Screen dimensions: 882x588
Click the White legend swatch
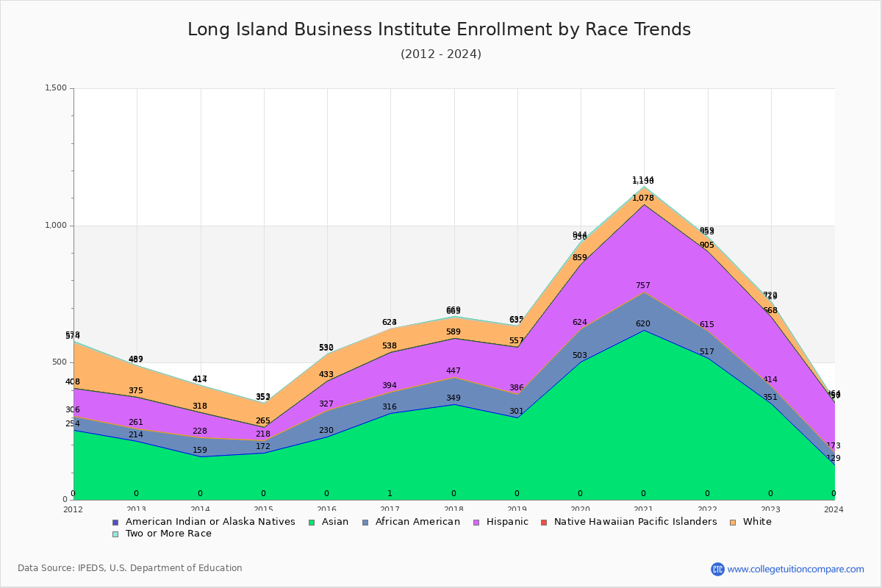pos(732,522)
